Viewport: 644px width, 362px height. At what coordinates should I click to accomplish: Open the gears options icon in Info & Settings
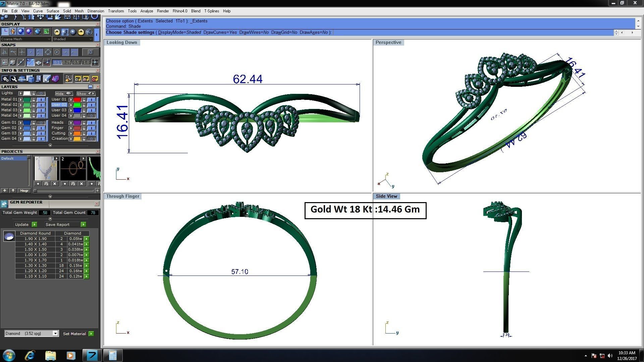5,79
